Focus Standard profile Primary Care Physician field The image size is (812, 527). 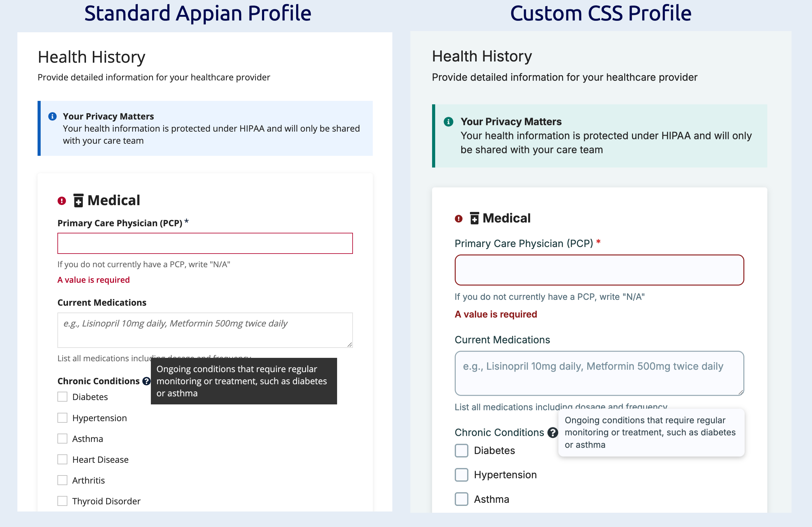click(205, 243)
